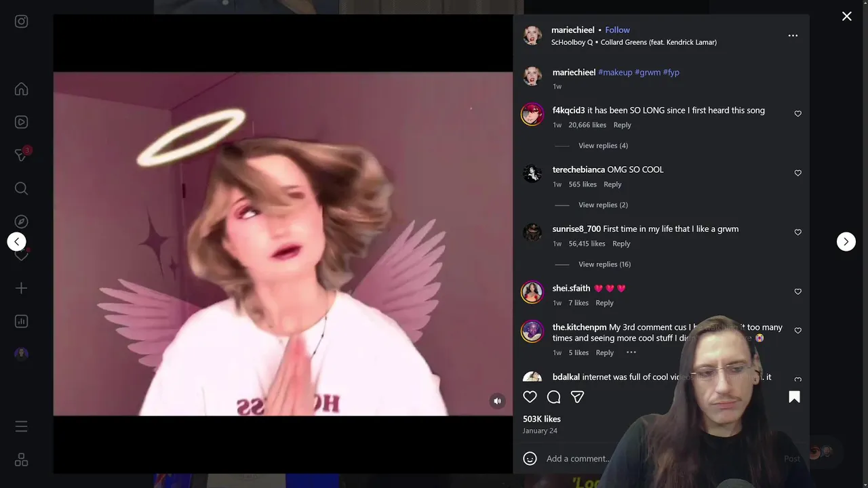Open the Explore compass icon
Image resolution: width=868 pixels, height=488 pixels.
coord(21,222)
